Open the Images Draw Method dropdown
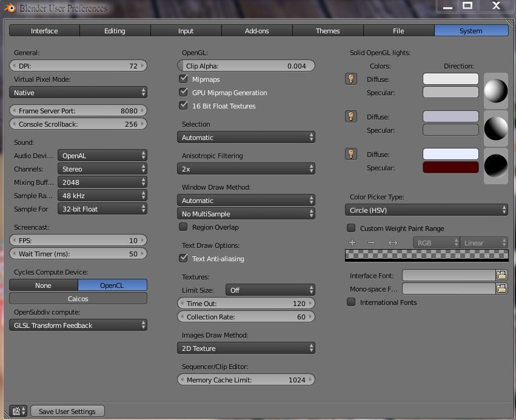The width and height of the screenshot is (516, 420). (246, 348)
